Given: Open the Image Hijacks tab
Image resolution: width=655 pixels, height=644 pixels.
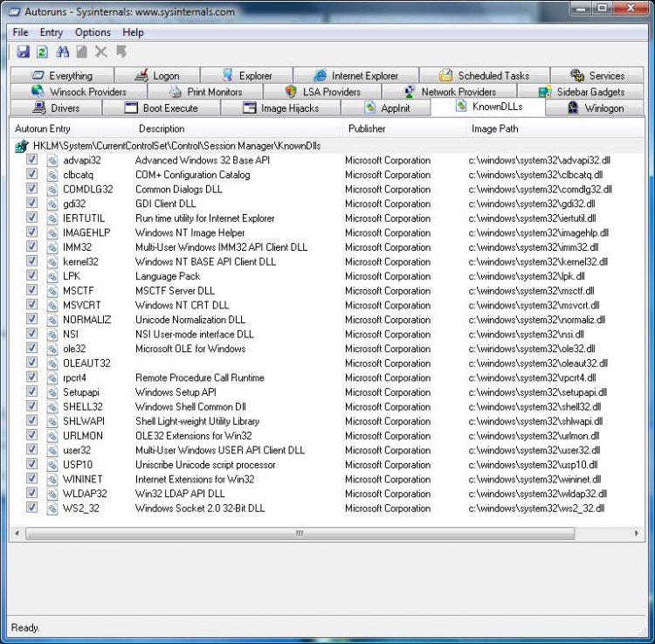Looking at the screenshot, I should [280, 107].
